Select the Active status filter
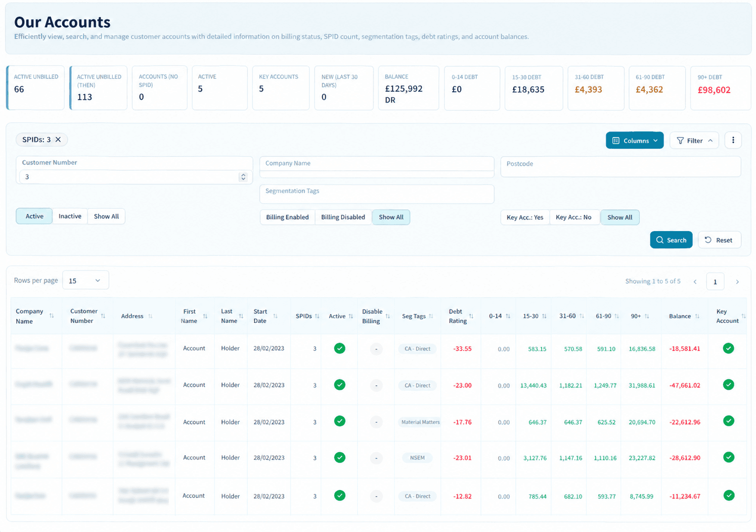 (x=34, y=216)
